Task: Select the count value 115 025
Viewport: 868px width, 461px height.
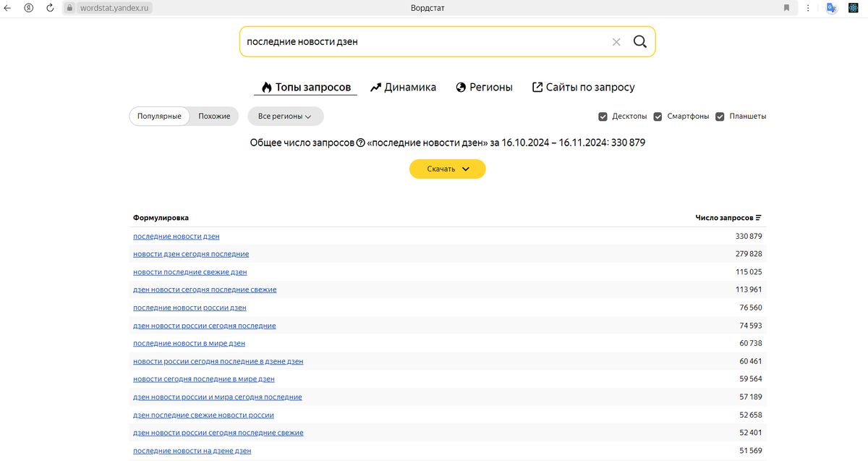Action: coord(749,272)
